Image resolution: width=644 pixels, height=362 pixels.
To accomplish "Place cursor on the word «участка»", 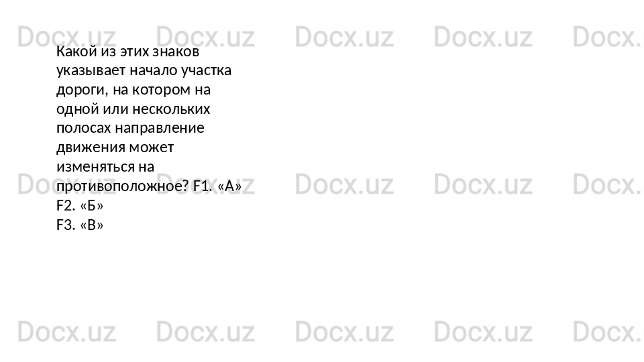I will [x=206, y=70].
